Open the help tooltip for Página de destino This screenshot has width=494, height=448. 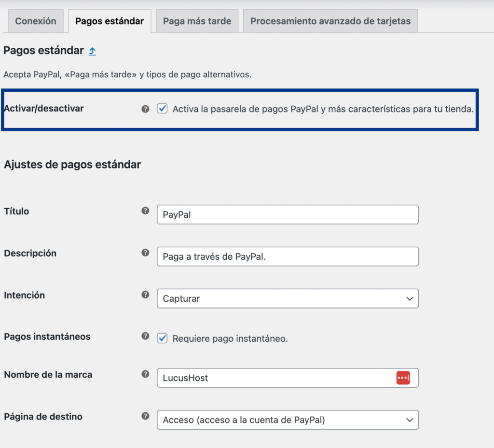(145, 416)
